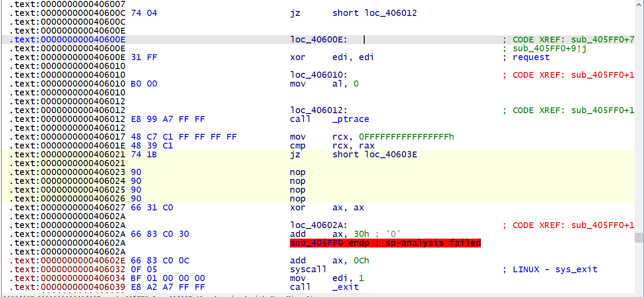Select the _ptrace function call
This screenshot has height=297, width=644.
351,119
